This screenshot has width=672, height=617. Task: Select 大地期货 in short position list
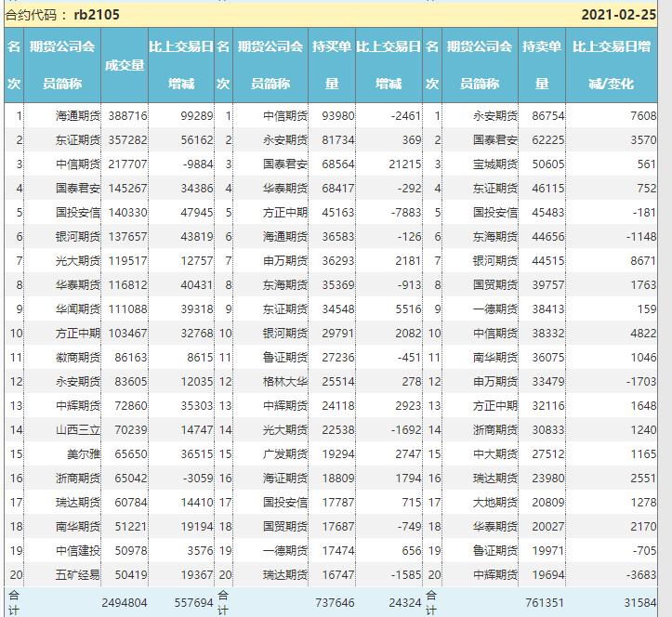[495, 502]
